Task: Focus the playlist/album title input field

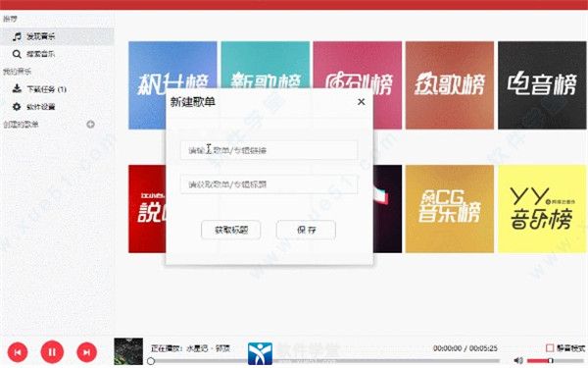Action: [x=269, y=184]
